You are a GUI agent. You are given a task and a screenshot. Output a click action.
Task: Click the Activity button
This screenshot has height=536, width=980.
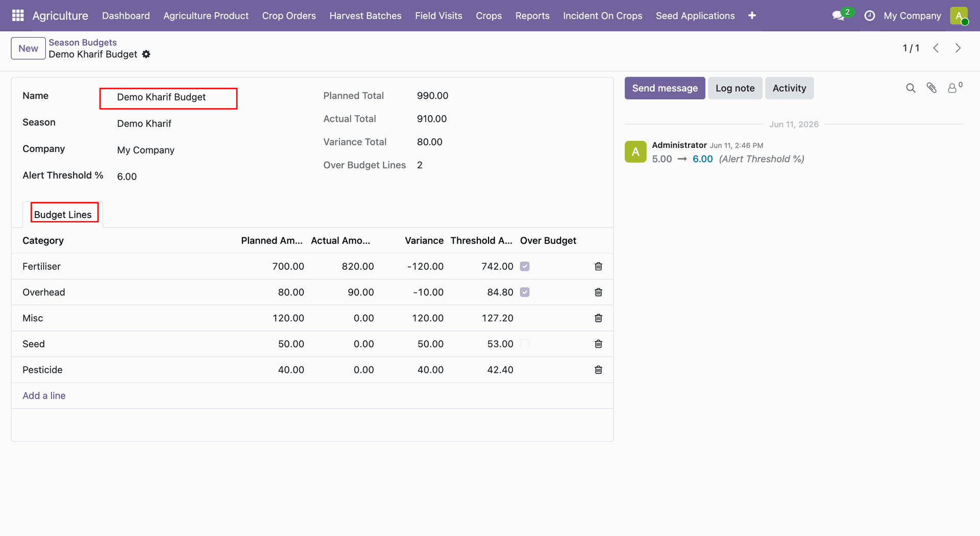coord(789,88)
